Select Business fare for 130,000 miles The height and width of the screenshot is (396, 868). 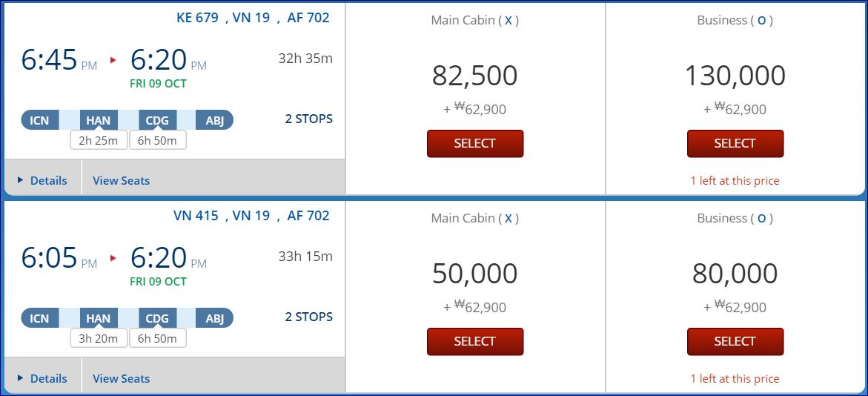click(x=735, y=143)
